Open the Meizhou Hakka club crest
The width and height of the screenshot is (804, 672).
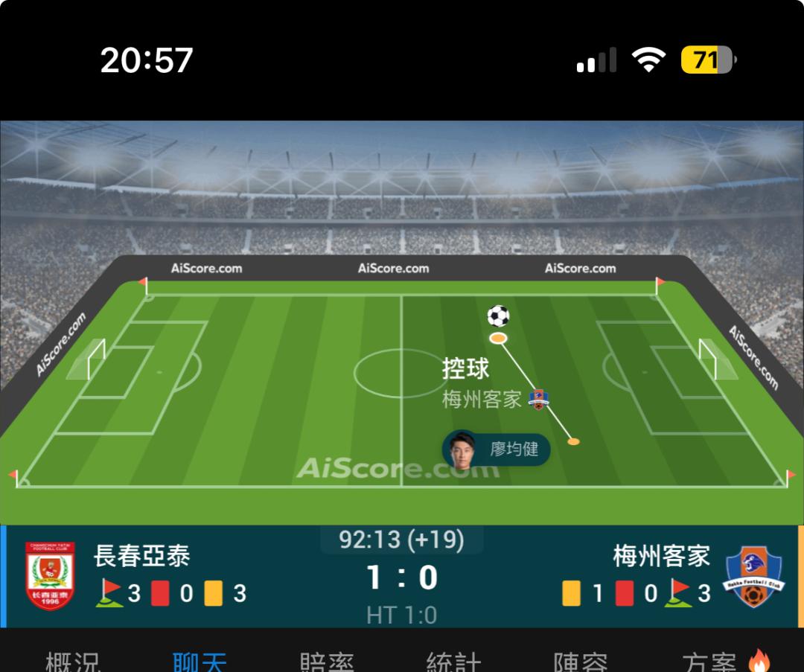point(753,576)
